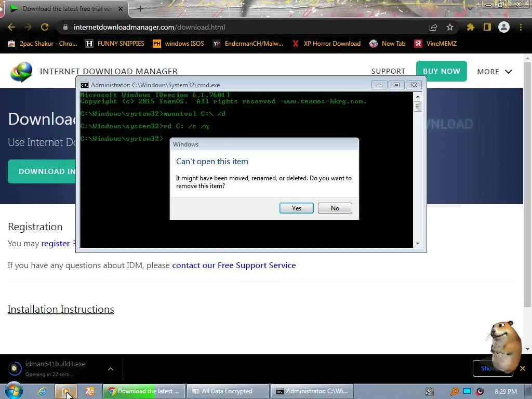Open SUPPORT in the site header
This screenshot has width=532, height=399.
(388, 71)
